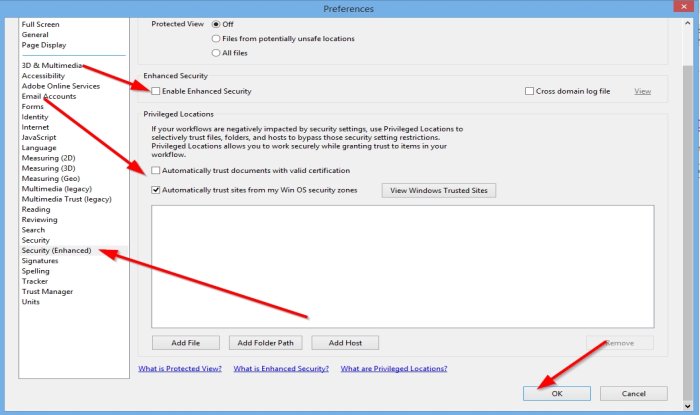Select Page Display category

(44, 45)
